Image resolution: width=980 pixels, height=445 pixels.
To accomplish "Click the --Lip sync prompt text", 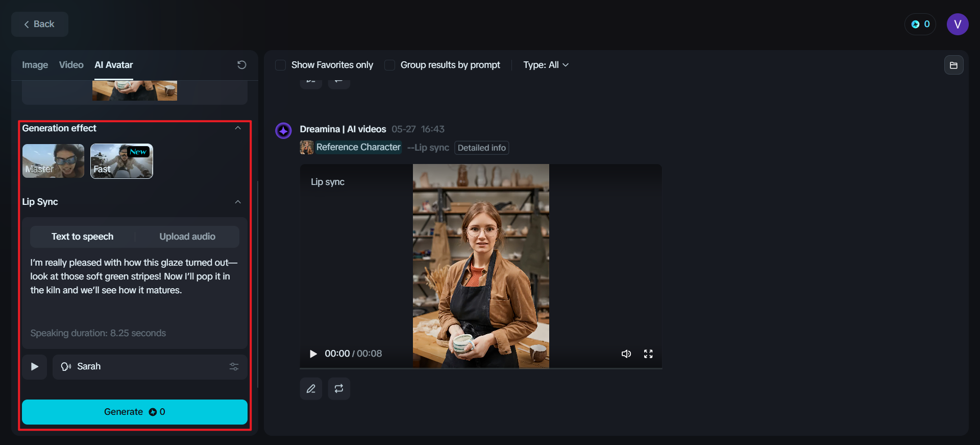I will (x=428, y=148).
